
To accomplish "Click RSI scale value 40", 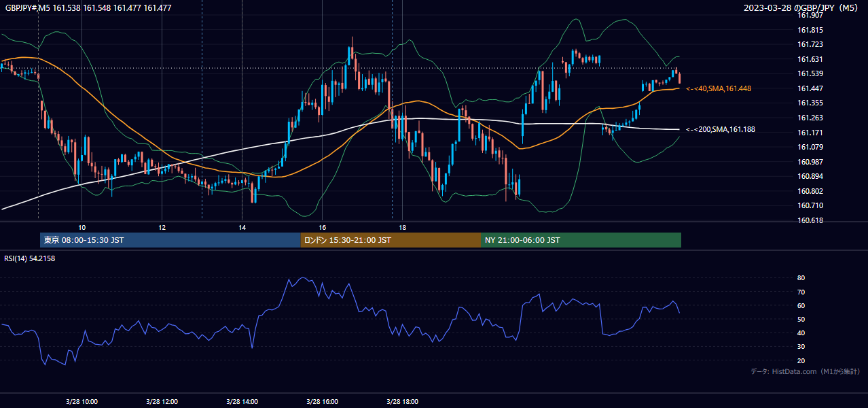I will pyautogui.click(x=801, y=333).
